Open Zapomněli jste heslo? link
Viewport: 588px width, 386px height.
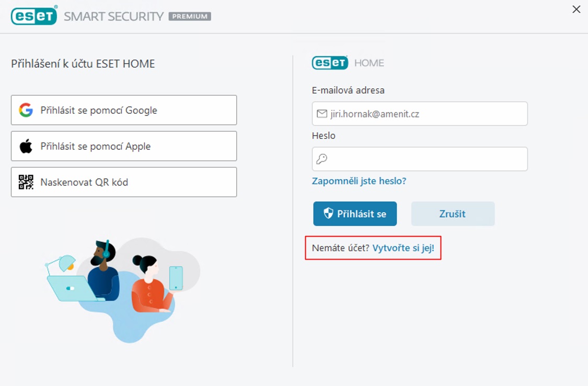[x=359, y=181]
